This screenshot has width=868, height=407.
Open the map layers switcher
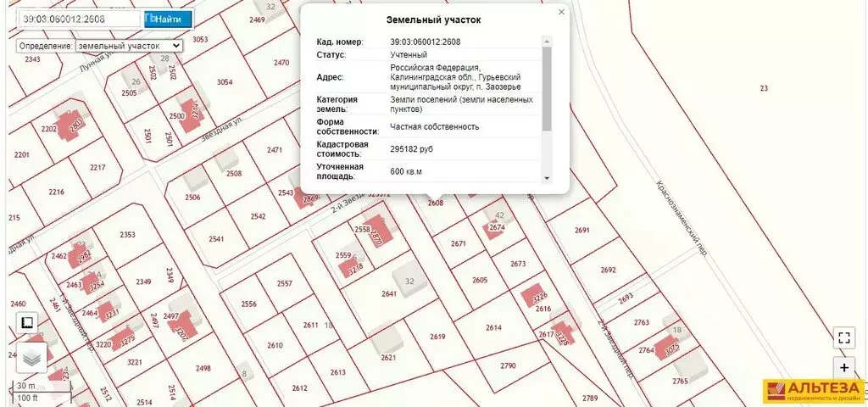click(31, 359)
